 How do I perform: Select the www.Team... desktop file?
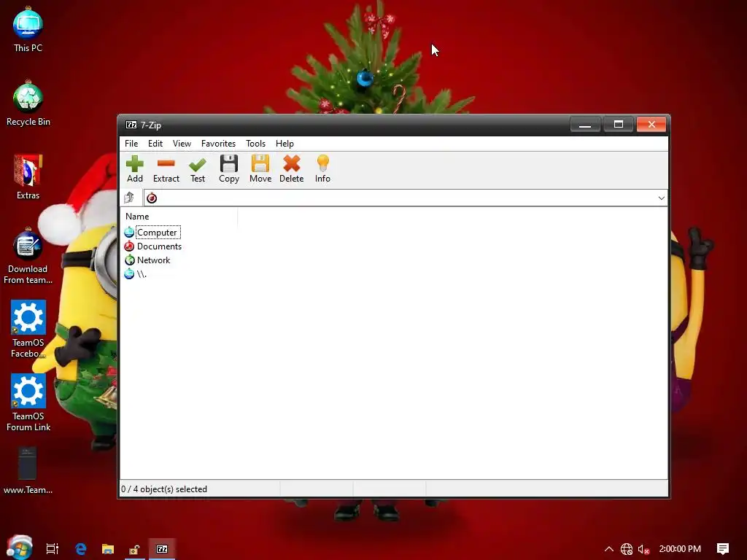28,471
